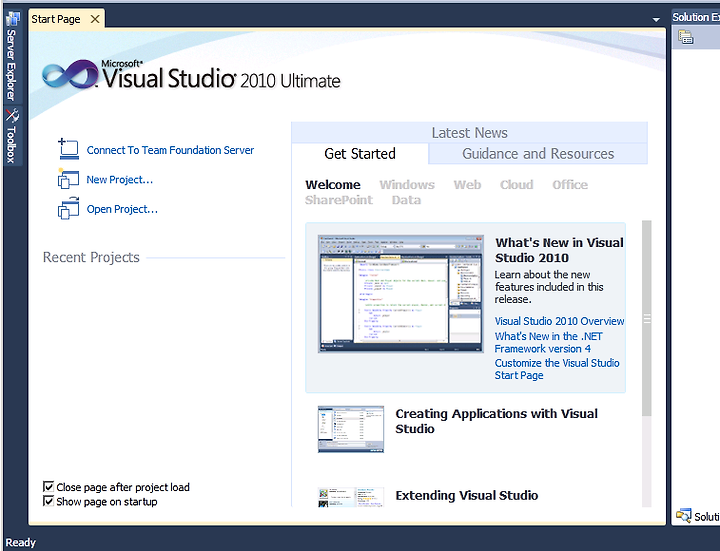Open the Server Explorer side panel icon

12,19
